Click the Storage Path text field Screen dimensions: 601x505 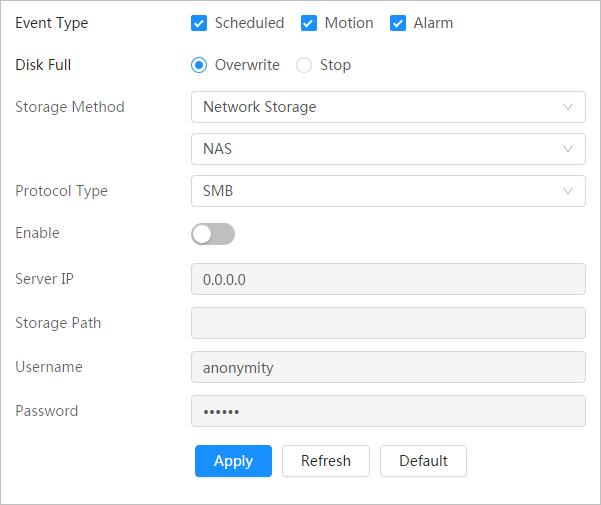coord(387,323)
